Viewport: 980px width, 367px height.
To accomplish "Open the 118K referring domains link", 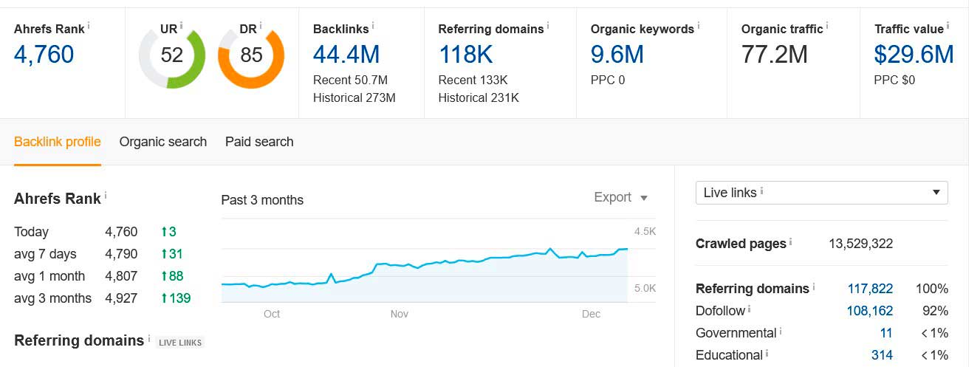I will (x=465, y=55).
